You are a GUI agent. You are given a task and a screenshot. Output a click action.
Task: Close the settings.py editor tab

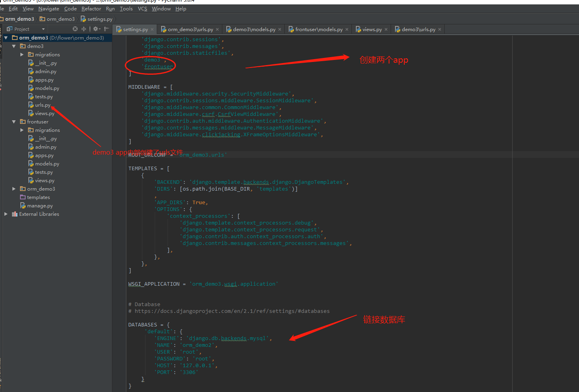152,30
